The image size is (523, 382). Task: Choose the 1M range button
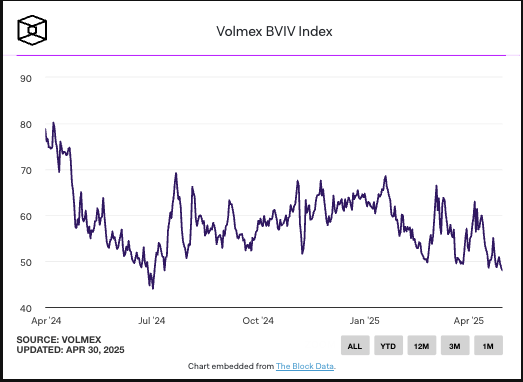coord(488,346)
